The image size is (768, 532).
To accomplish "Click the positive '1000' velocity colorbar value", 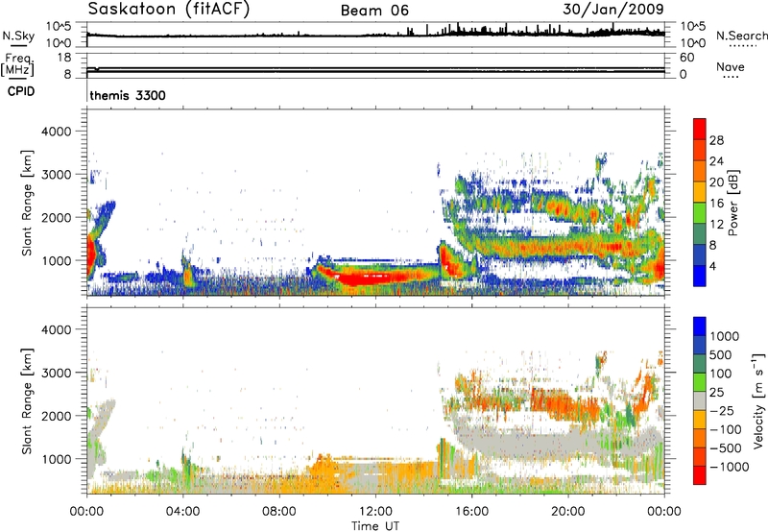I will click(725, 336).
